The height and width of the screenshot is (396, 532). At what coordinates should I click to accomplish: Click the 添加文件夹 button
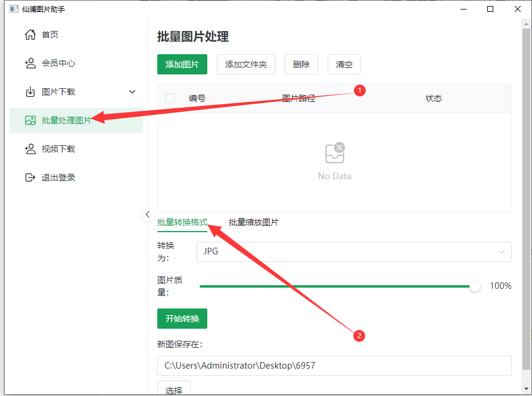click(246, 64)
